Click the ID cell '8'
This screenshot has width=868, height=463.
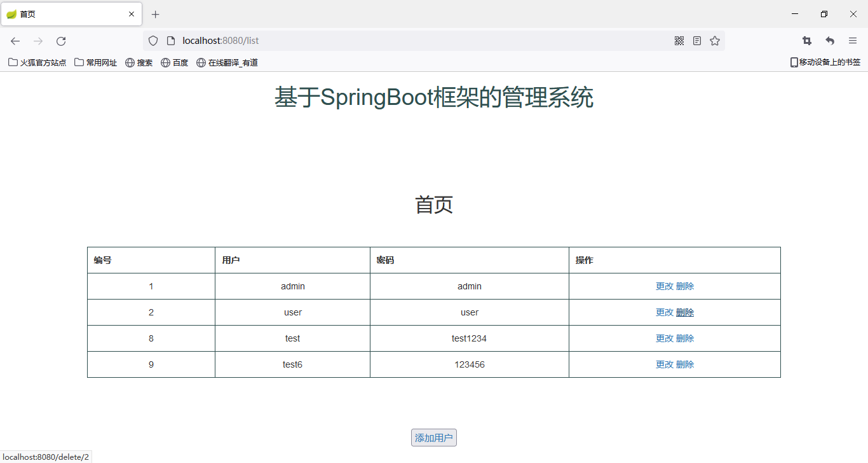[151, 338]
